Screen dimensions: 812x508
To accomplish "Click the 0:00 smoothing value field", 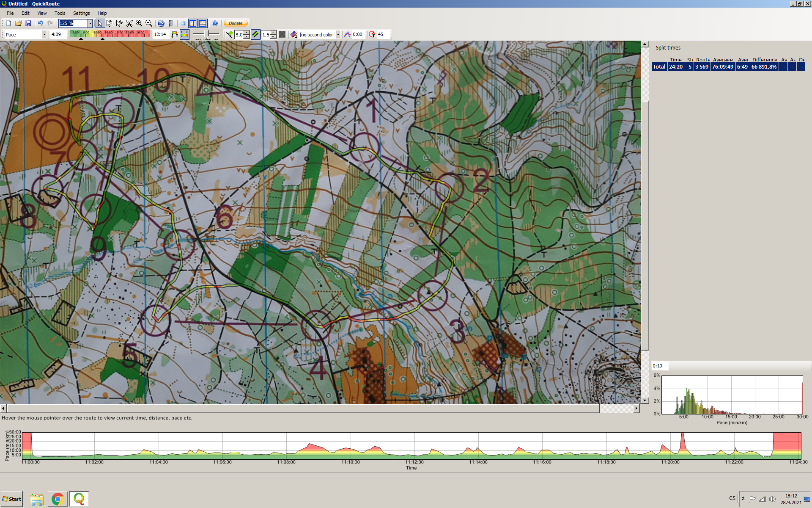I will 358,35.
